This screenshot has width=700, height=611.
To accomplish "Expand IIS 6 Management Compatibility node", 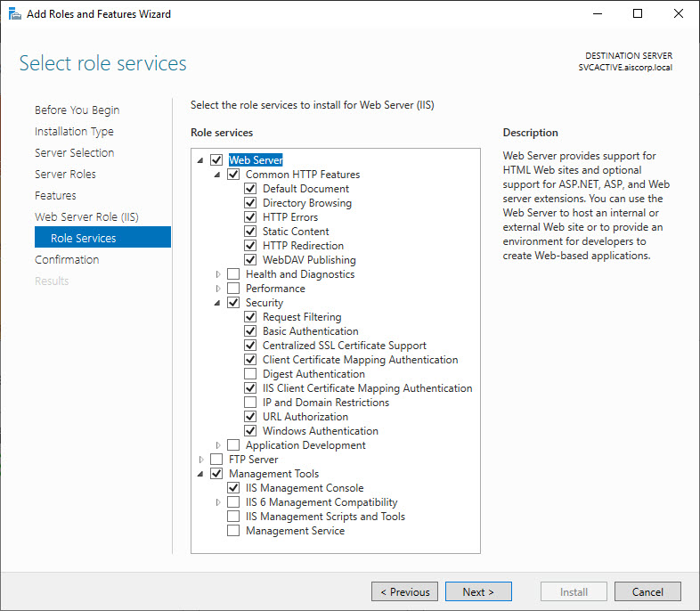I will pyautogui.click(x=218, y=502).
